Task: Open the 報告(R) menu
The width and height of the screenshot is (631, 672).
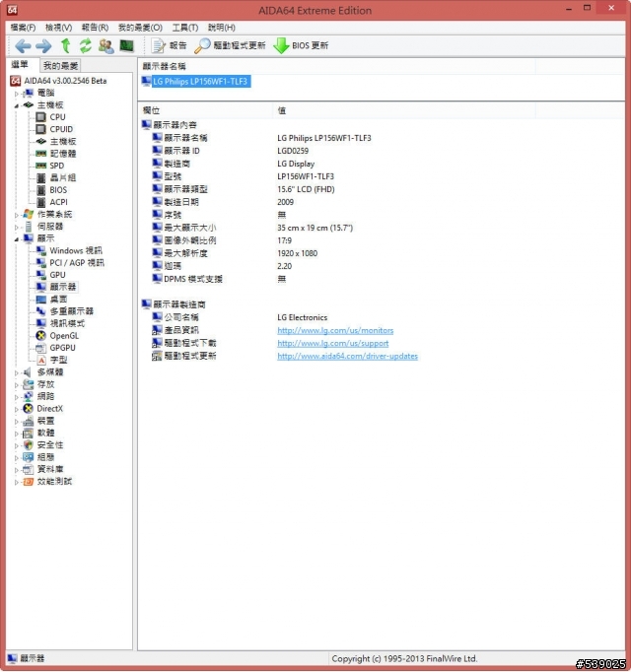Action: click(x=95, y=28)
